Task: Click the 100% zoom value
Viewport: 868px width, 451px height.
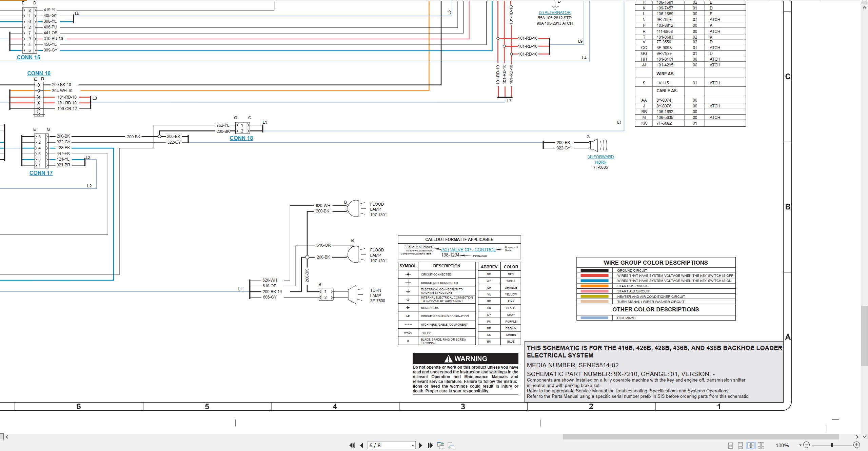Action: click(x=782, y=445)
